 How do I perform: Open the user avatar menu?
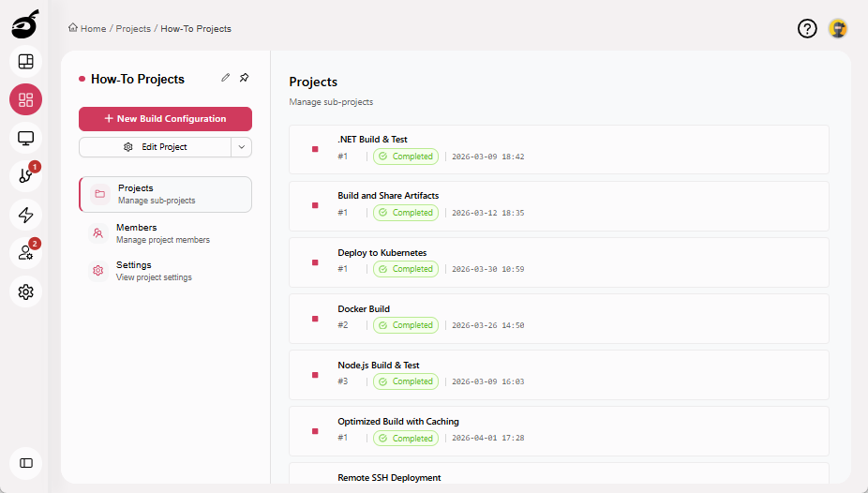click(x=838, y=28)
